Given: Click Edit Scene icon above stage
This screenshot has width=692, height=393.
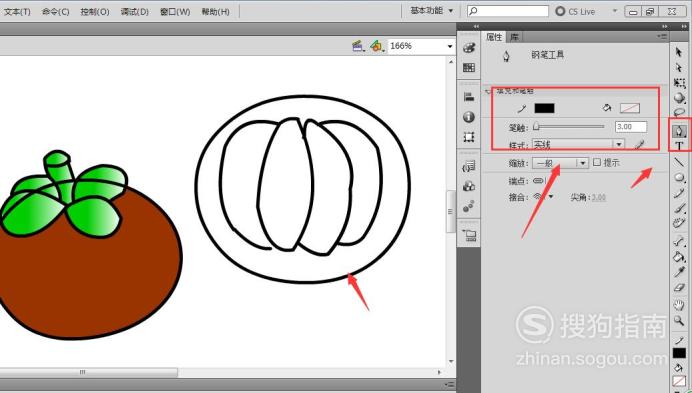Looking at the screenshot, I should point(358,46).
